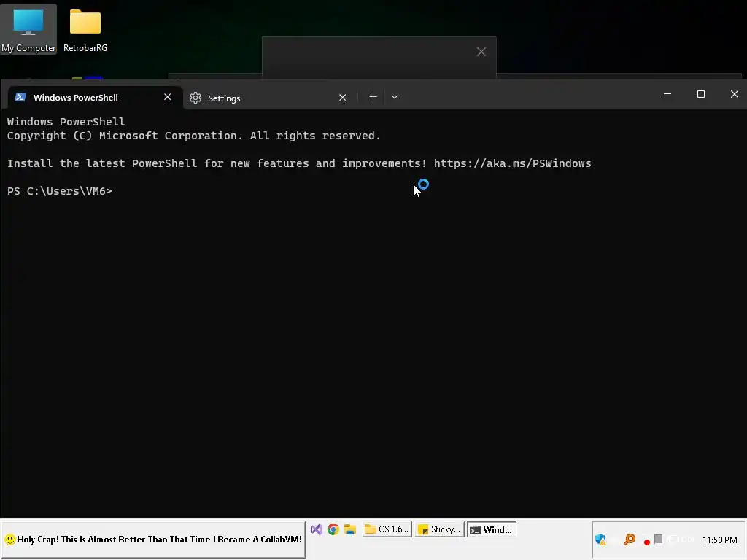Click the PowerShell prompt line
Viewport: 747px width, 560px height.
point(60,191)
